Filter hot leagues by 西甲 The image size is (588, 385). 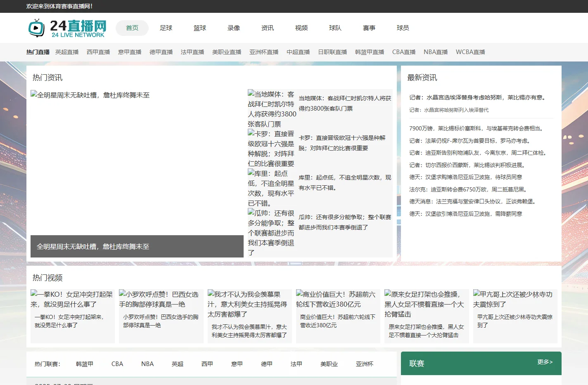coord(207,364)
